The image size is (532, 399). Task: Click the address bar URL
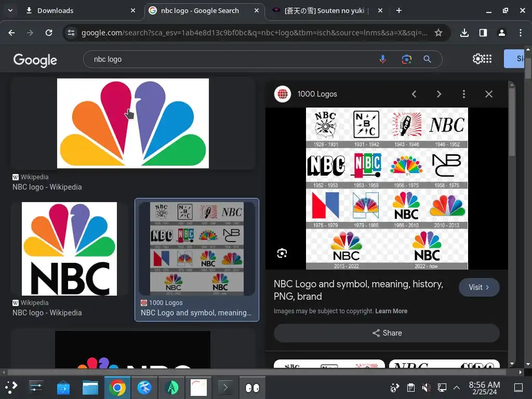point(255,33)
